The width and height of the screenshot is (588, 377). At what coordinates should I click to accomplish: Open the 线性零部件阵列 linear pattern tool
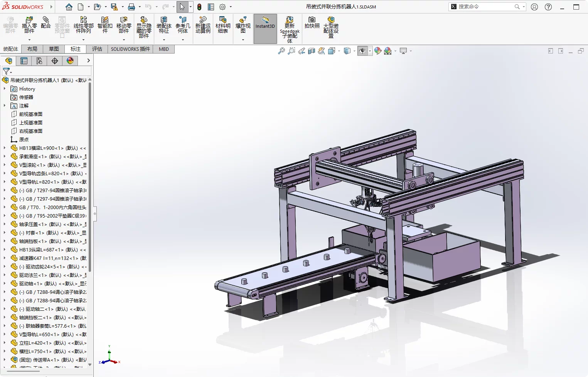click(x=84, y=25)
